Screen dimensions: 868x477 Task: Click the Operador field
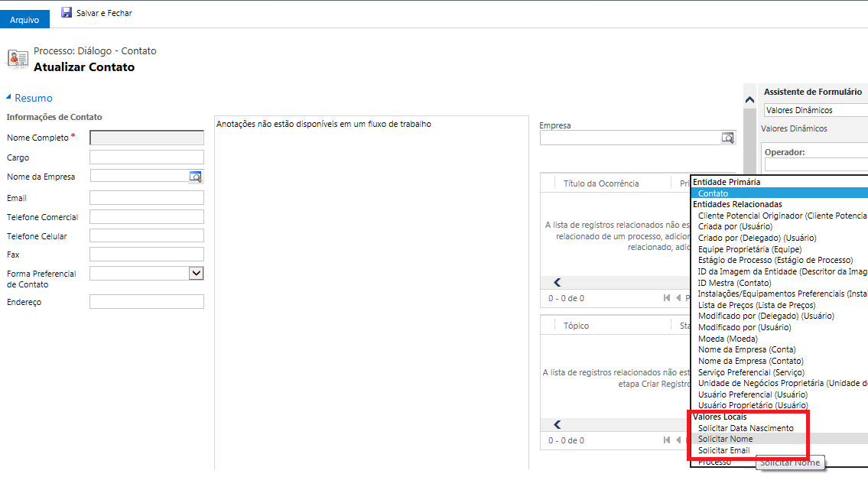pos(815,164)
